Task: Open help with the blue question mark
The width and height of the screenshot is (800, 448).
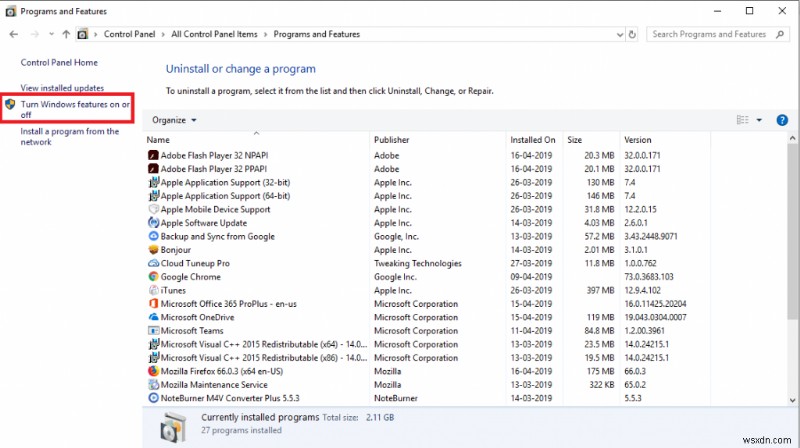Action: tap(782, 120)
